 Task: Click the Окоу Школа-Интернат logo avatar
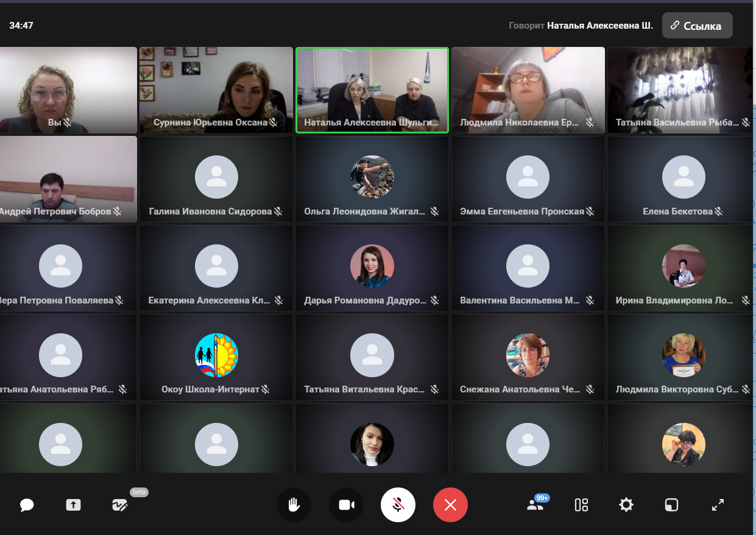coord(216,355)
